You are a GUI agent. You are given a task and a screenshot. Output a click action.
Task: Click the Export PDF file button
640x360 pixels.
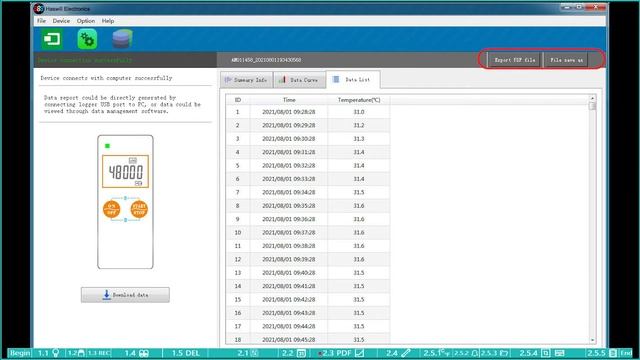point(514,60)
